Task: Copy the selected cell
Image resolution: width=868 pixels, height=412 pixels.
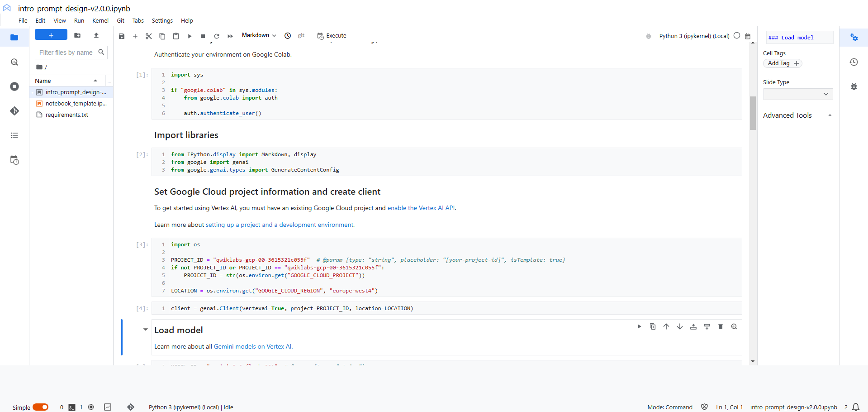Action: (162, 36)
